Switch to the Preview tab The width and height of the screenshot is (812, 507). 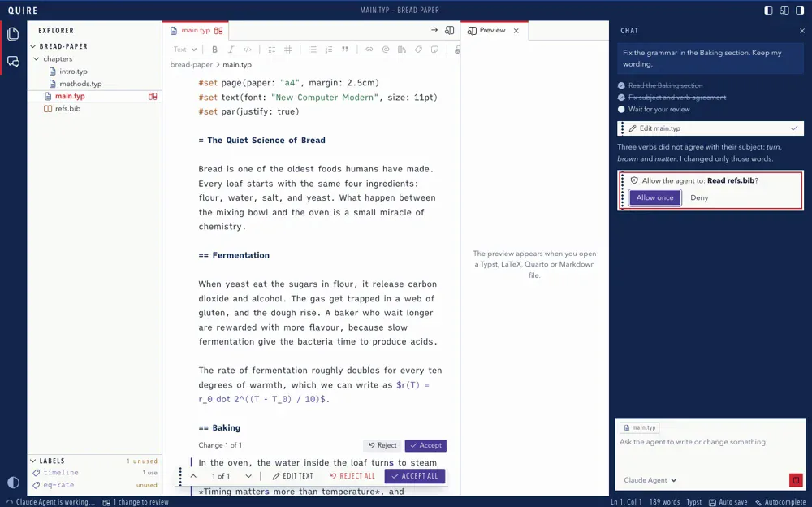coord(494,31)
